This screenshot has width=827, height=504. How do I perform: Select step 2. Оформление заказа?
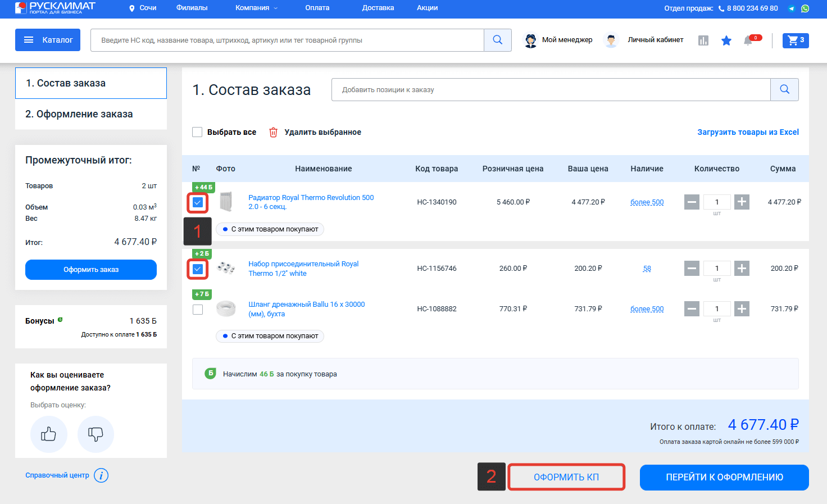[x=91, y=114]
